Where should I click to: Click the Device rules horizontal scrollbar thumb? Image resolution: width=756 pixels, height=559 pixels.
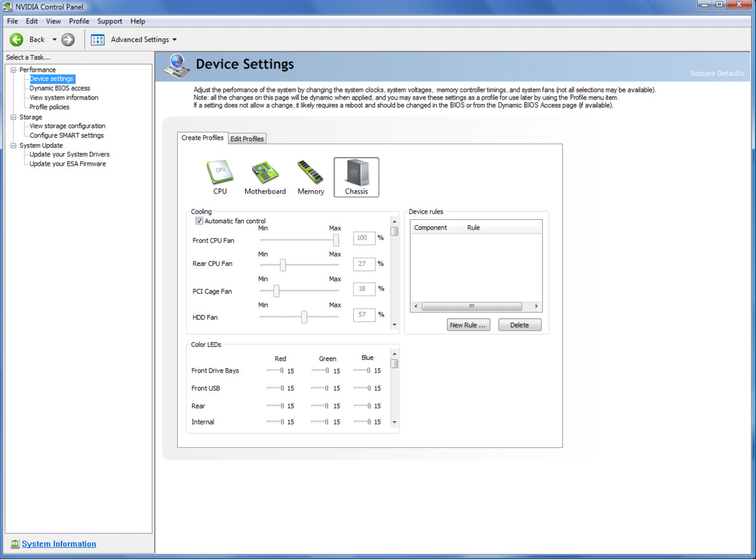point(471,306)
